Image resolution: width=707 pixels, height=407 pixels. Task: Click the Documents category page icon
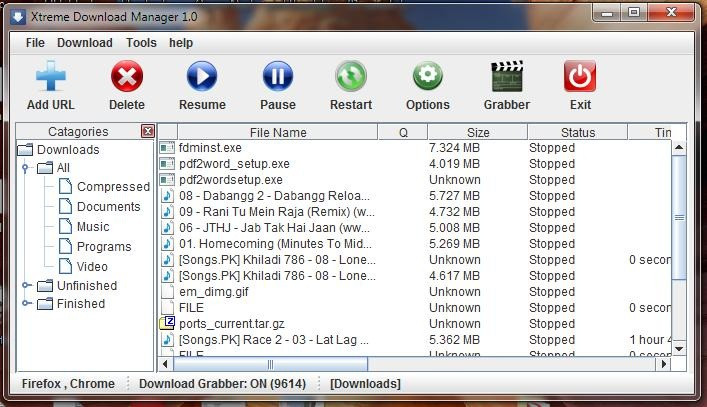pyautogui.click(x=65, y=206)
